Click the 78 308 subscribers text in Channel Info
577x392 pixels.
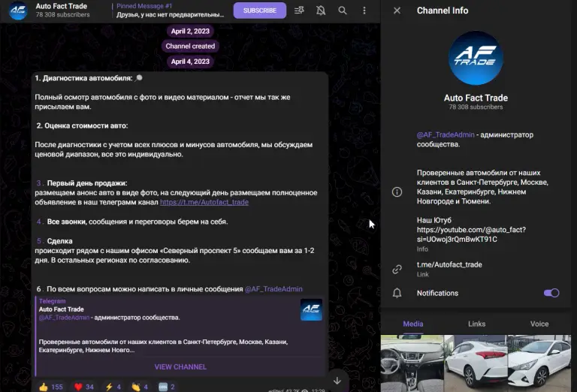coord(476,107)
